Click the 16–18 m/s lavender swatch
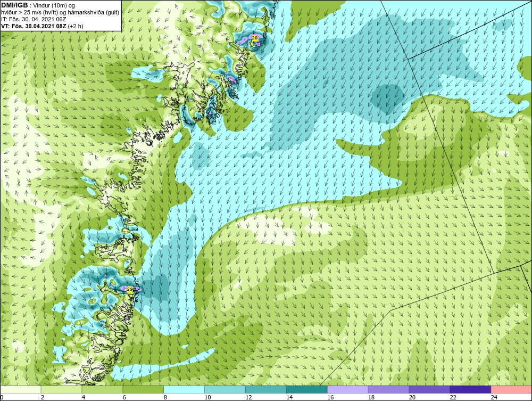 (x=348, y=389)
